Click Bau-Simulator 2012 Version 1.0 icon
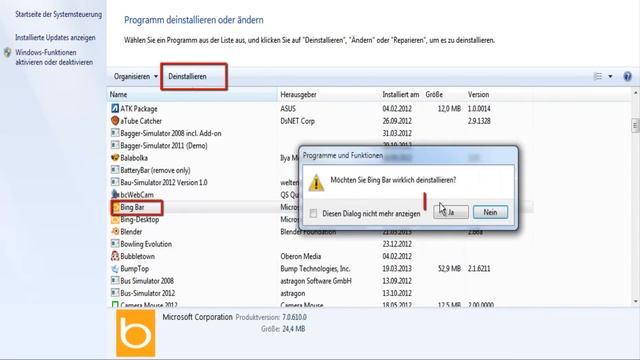 pos(115,182)
